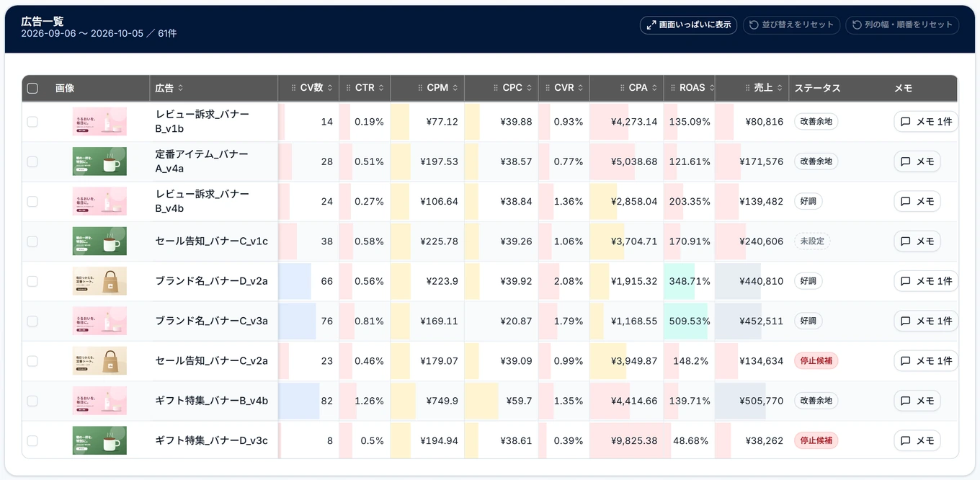Click the ROAS column grip icon
980x480 pixels.
672,88
